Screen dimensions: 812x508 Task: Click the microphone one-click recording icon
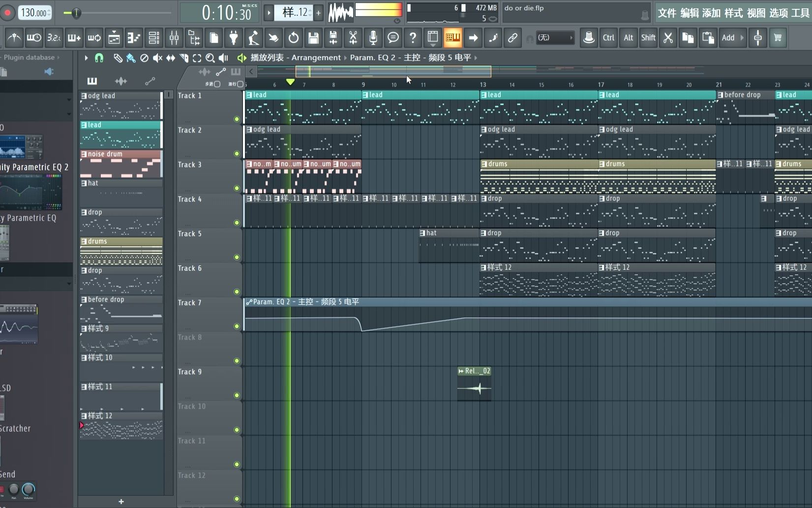click(x=373, y=37)
